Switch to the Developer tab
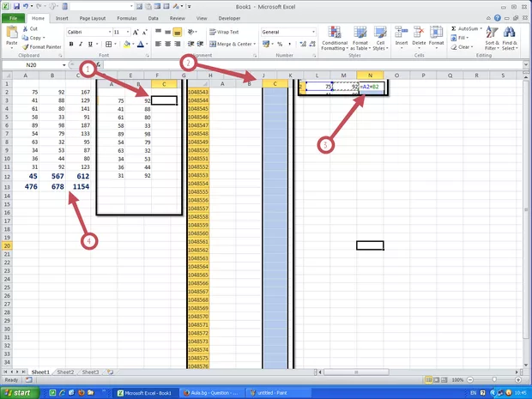The width and height of the screenshot is (532, 399). 229,18
